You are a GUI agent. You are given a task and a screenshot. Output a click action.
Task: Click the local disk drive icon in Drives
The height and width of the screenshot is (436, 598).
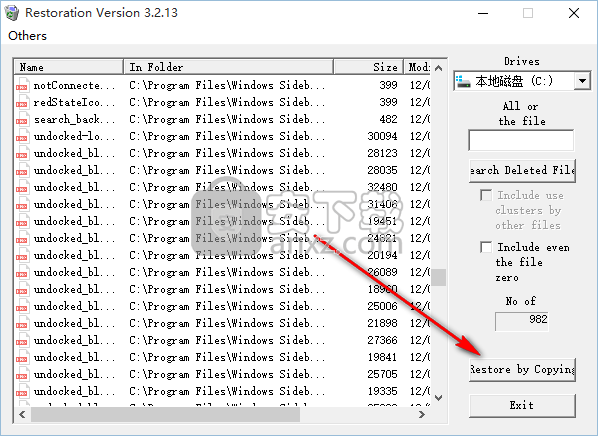463,81
